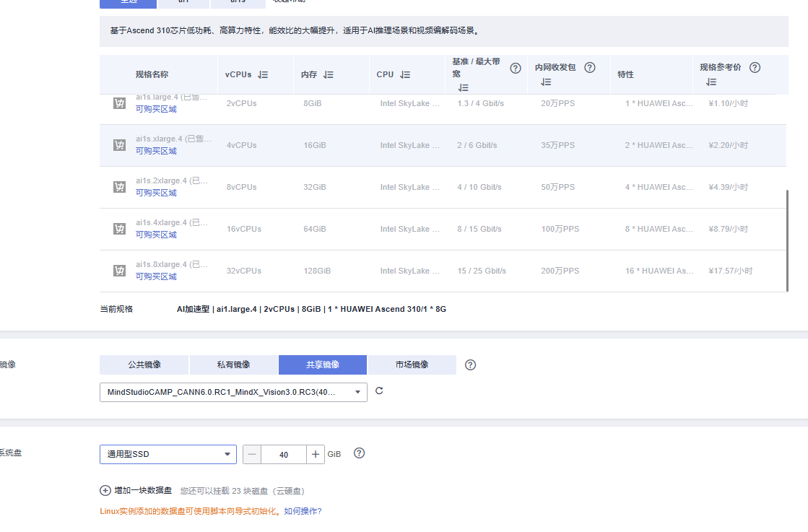Screen dimensions: 808x532
Task: Click 32GiB memory cell
Action: tap(314, 187)
